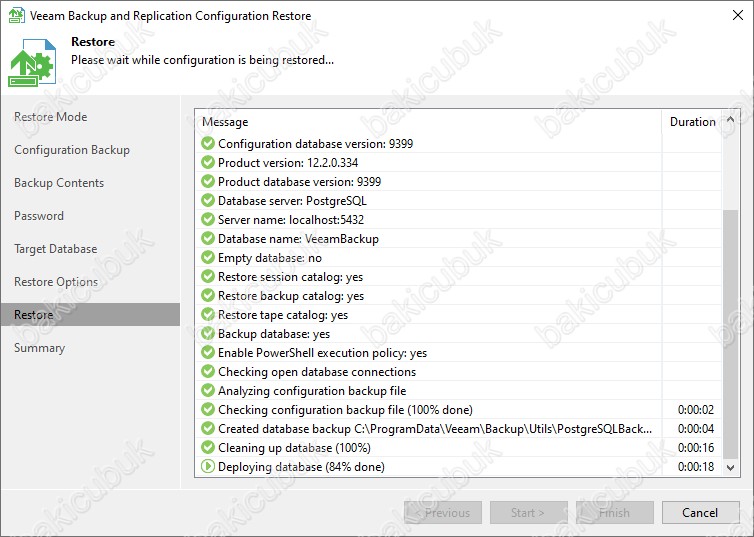Click the Veeam title bar app icon

pyautogui.click(x=17, y=15)
